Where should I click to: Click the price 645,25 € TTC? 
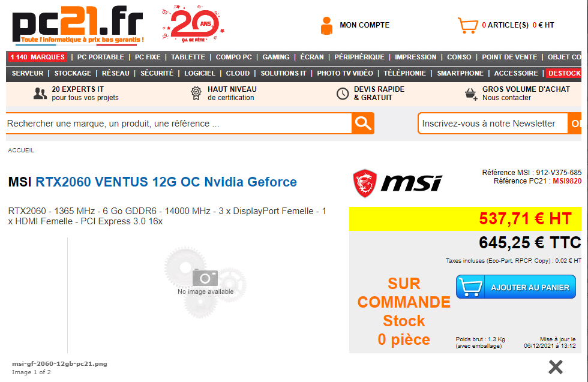[x=530, y=242]
